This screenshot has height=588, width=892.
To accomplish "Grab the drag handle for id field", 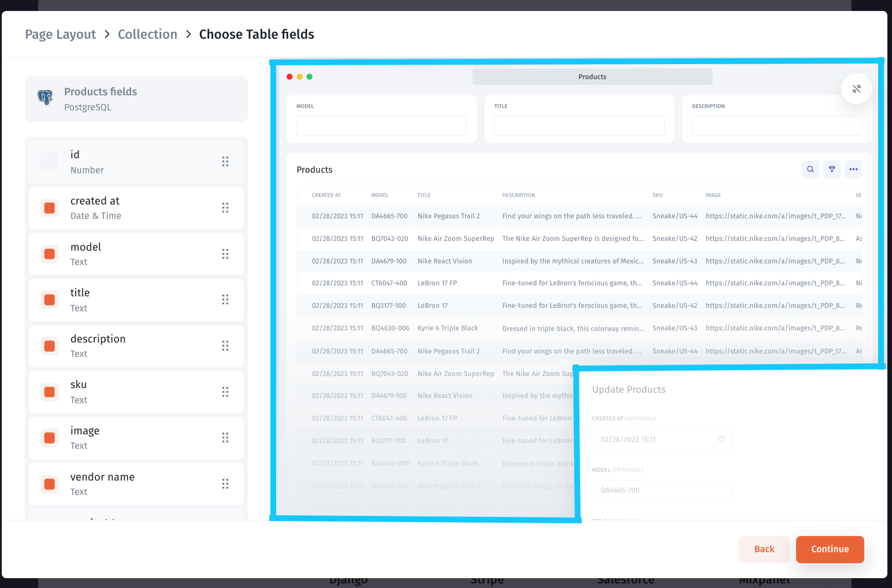I will (x=225, y=162).
